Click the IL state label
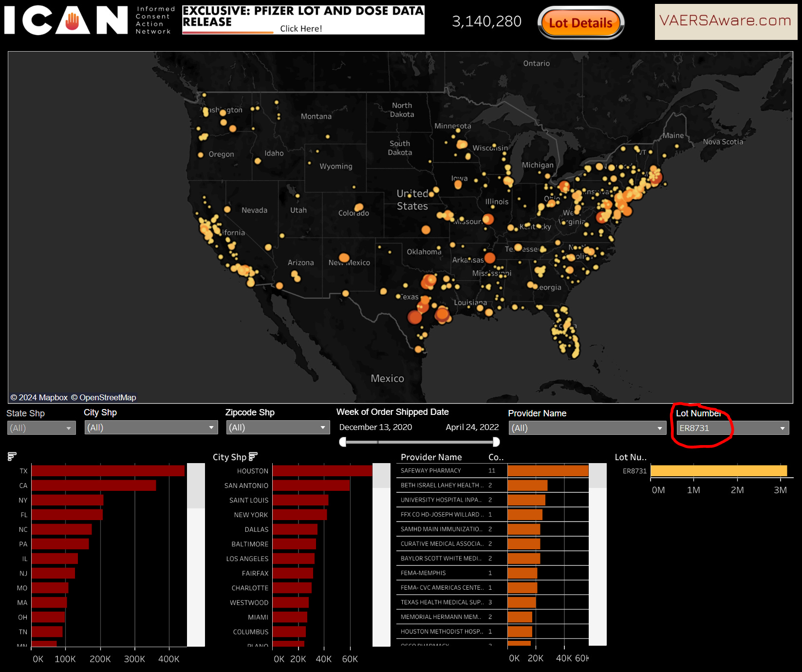This screenshot has height=672, width=802. click(x=25, y=559)
